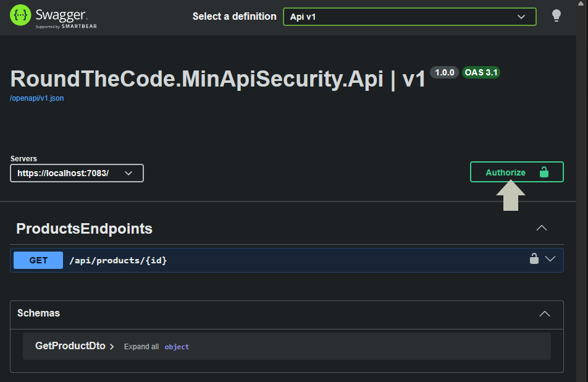
Task: Toggle the lightbulb theme icon
Action: point(556,16)
